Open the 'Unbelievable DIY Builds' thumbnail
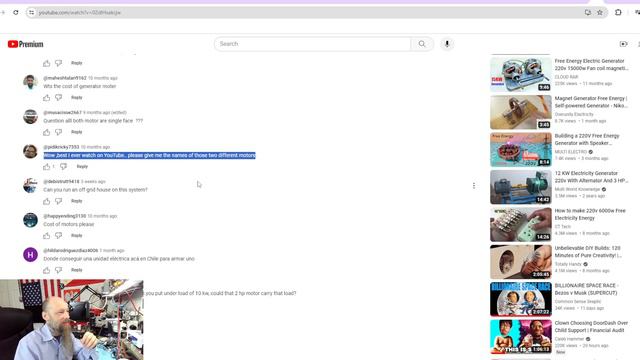Screen dimensions: 640x360 pos(520,262)
